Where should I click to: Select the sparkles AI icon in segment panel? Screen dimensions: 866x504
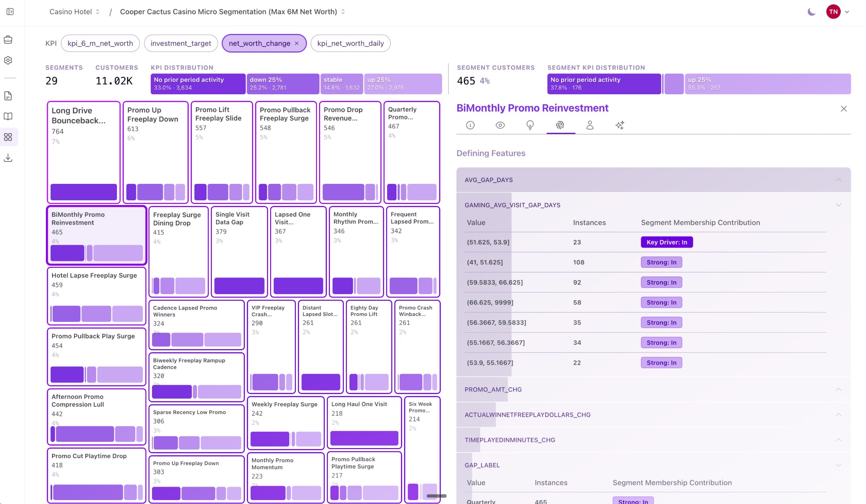620,125
